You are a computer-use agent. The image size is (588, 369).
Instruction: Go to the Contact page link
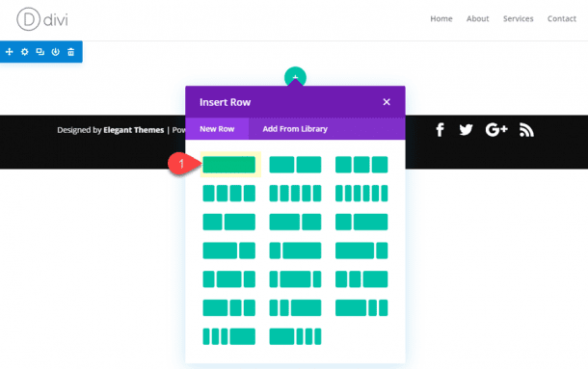pos(561,18)
